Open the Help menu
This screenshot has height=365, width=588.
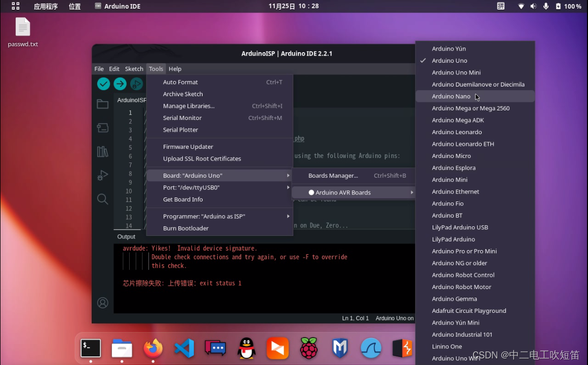coord(175,69)
